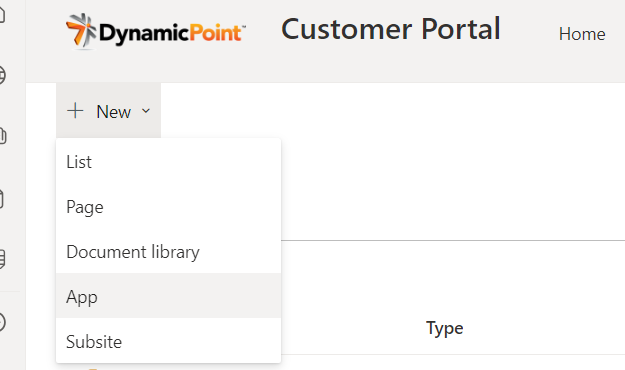The image size is (625, 370).
Task: Click the DynamicPoint pinwheel logo emblem
Action: pos(81,31)
